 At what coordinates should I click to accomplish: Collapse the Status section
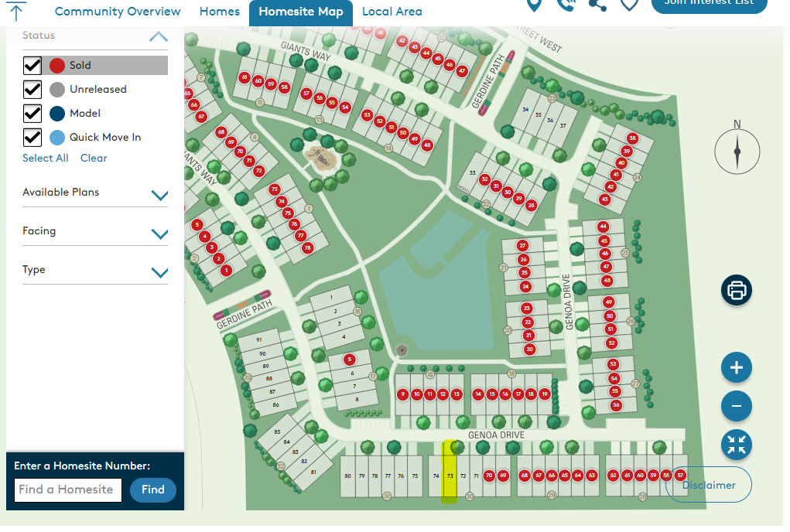pyautogui.click(x=158, y=36)
